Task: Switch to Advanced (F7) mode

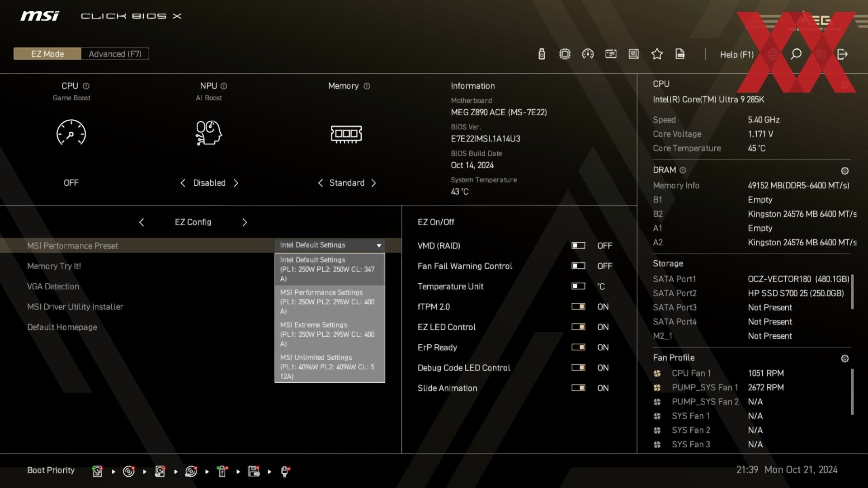Action: [x=115, y=54]
